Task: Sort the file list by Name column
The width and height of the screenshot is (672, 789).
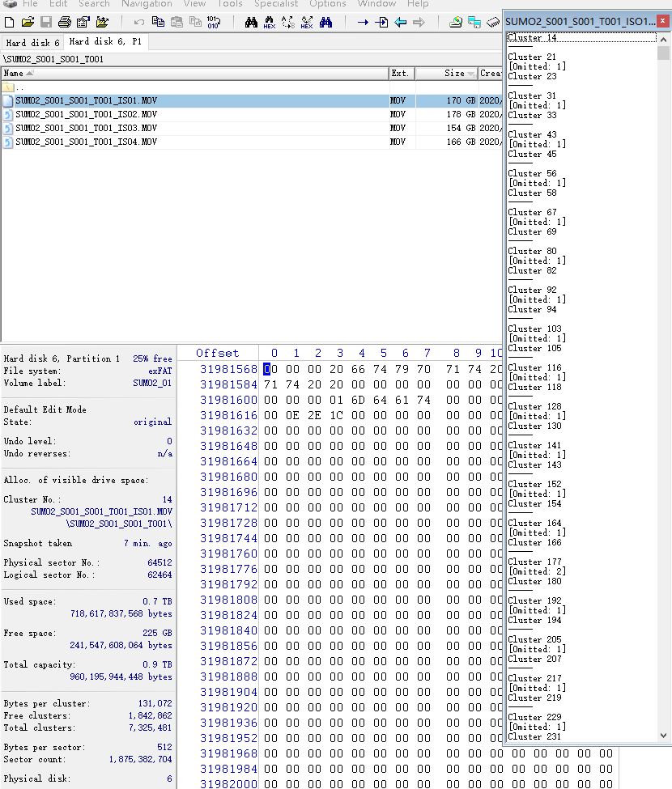Action: click(195, 74)
